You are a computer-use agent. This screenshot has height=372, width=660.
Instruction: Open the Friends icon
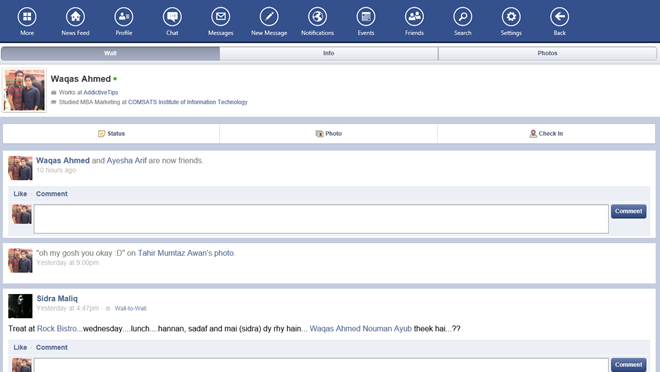point(414,17)
